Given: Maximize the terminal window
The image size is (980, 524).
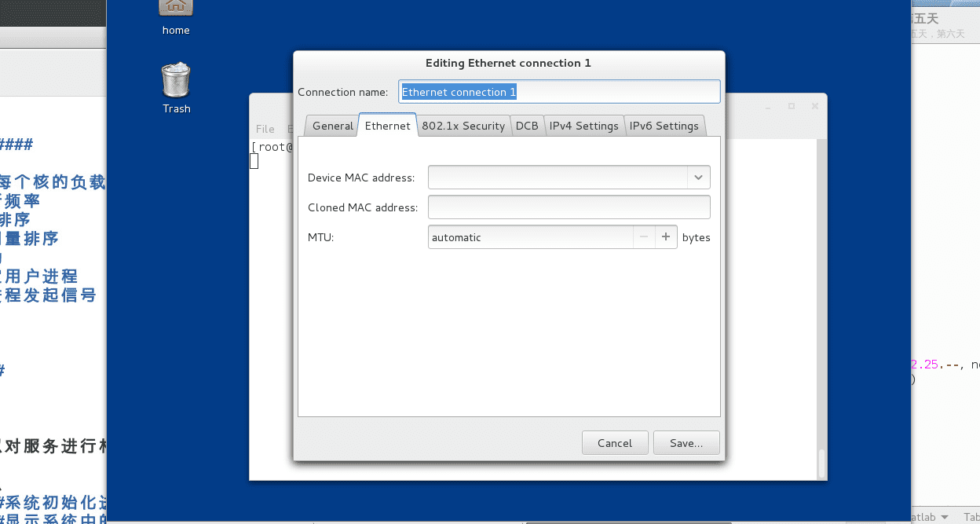Looking at the screenshot, I should pyautogui.click(x=792, y=106).
